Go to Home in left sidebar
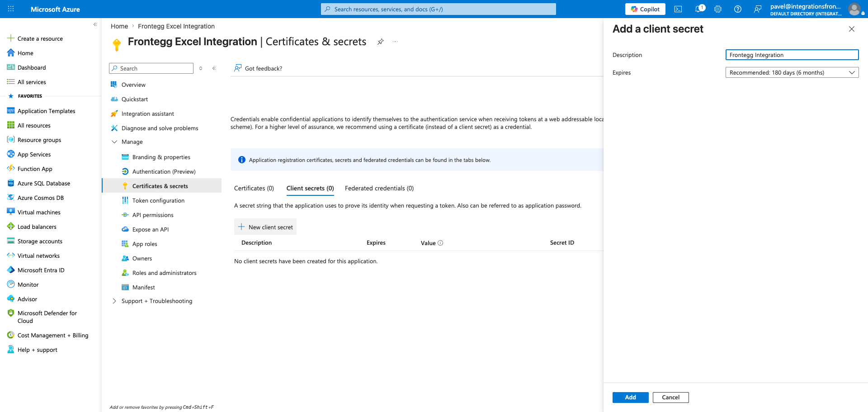868x412 pixels. click(25, 53)
